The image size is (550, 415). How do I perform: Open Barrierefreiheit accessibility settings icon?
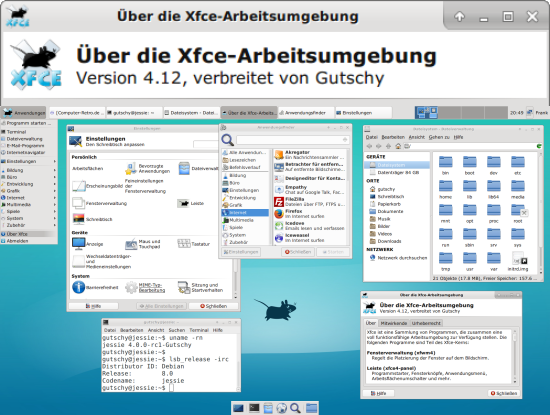click(78, 287)
